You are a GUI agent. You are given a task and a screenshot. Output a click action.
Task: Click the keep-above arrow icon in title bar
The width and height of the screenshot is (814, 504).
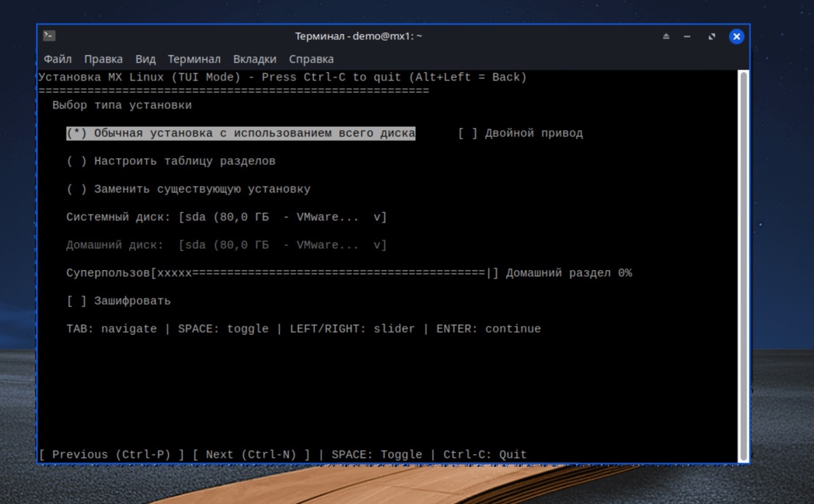pyautogui.click(x=666, y=37)
